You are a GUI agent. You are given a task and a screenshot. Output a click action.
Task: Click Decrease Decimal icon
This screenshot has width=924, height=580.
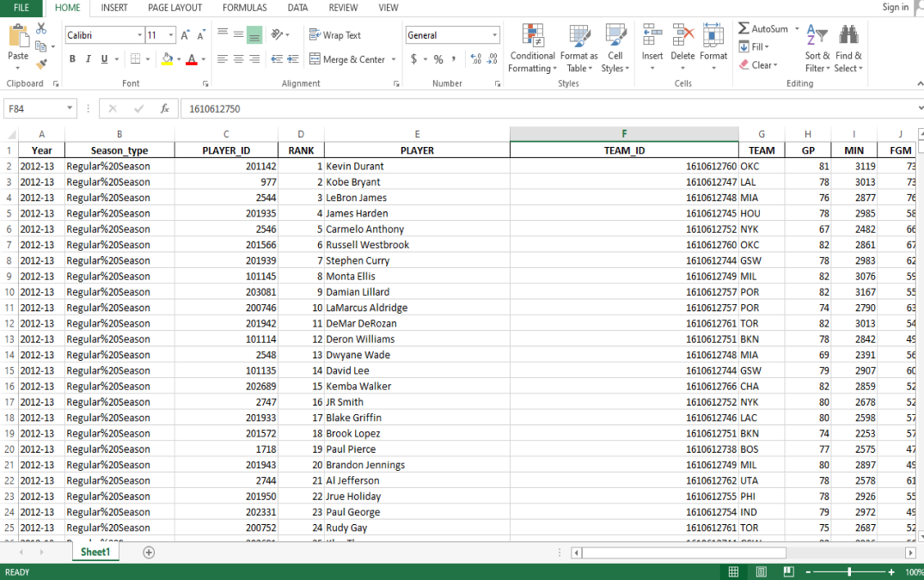click(x=493, y=59)
